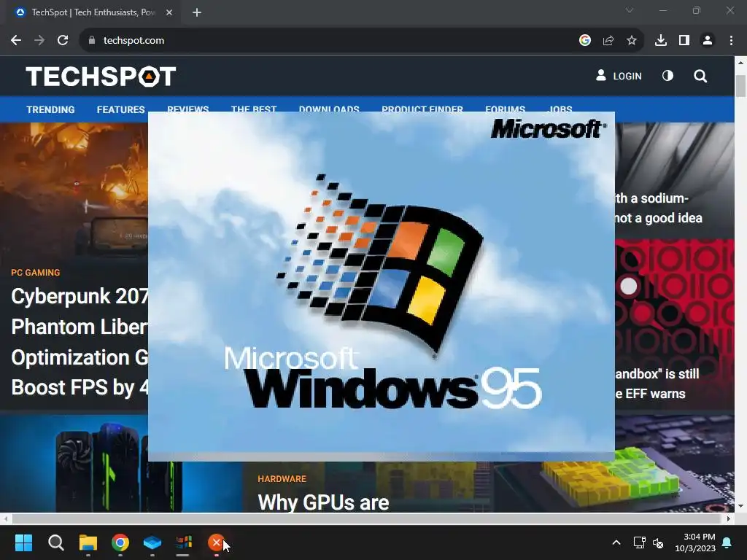Click the vertical scrollbar thumb
The height and width of the screenshot is (560, 747).
point(740,86)
